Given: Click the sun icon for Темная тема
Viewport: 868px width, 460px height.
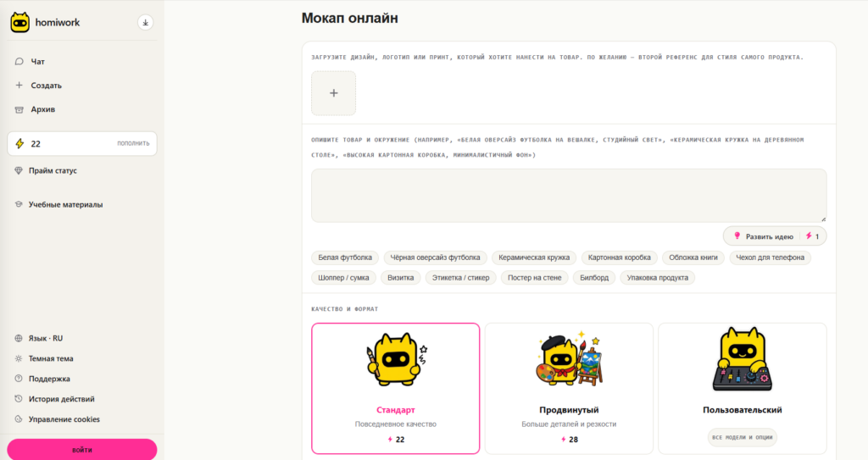Looking at the screenshot, I should pos(19,358).
